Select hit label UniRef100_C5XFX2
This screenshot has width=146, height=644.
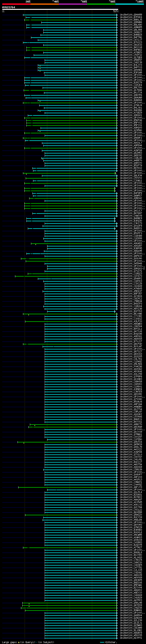tap(131, 55)
